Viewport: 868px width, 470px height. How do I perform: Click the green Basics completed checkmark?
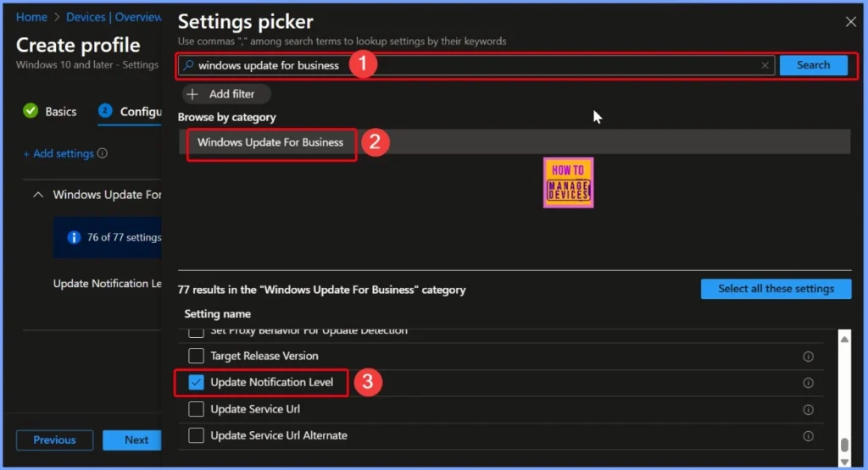click(x=31, y=111)
